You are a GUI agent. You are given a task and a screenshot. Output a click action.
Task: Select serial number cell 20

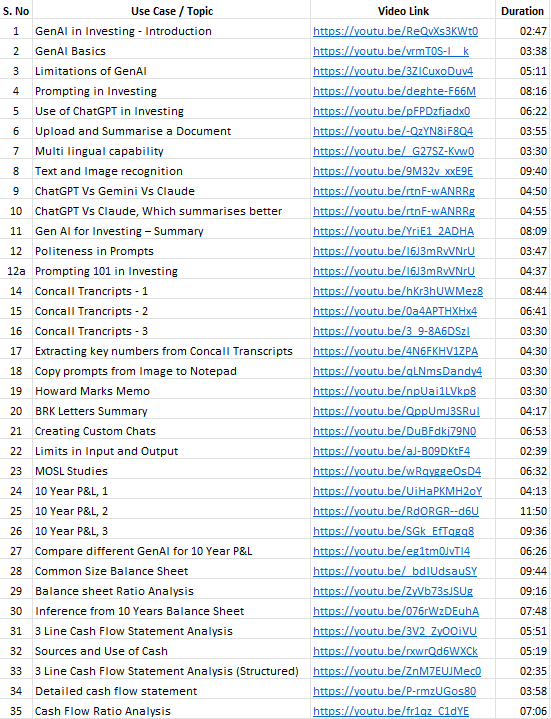[16, 411]
